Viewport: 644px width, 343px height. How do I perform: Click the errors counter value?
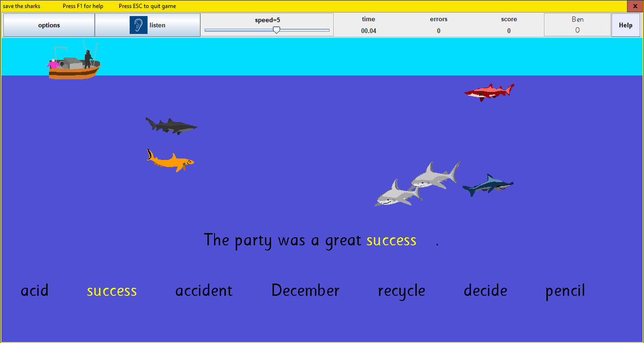438,31
